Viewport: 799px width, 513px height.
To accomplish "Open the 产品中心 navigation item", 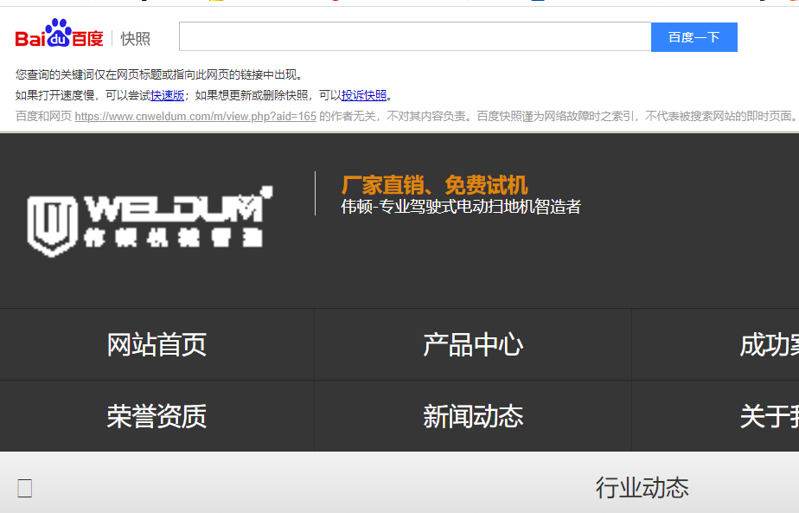I will tap(473, 345).
